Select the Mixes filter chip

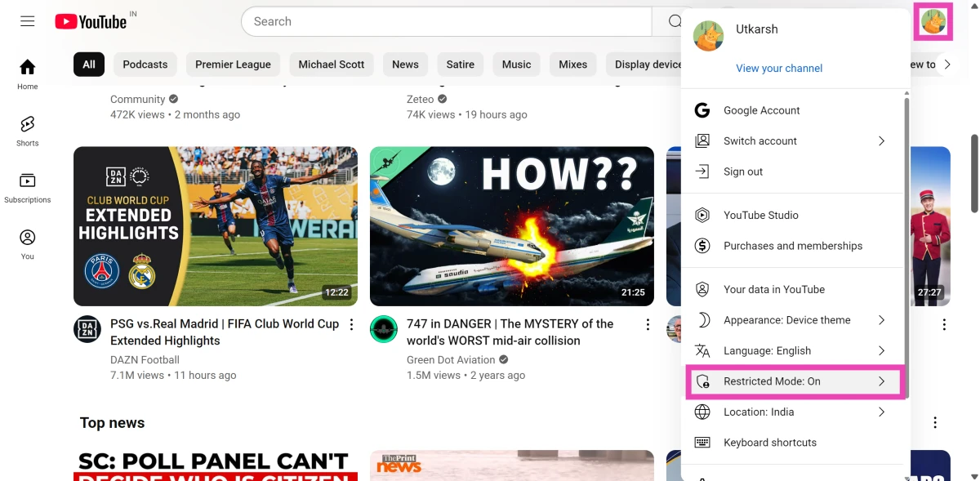click(572, 65)
